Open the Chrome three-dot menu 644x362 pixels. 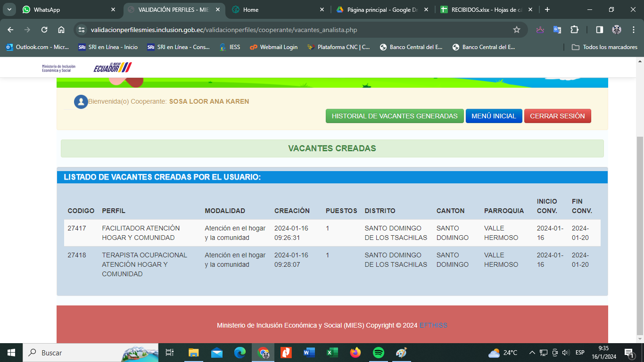[633, 30]
